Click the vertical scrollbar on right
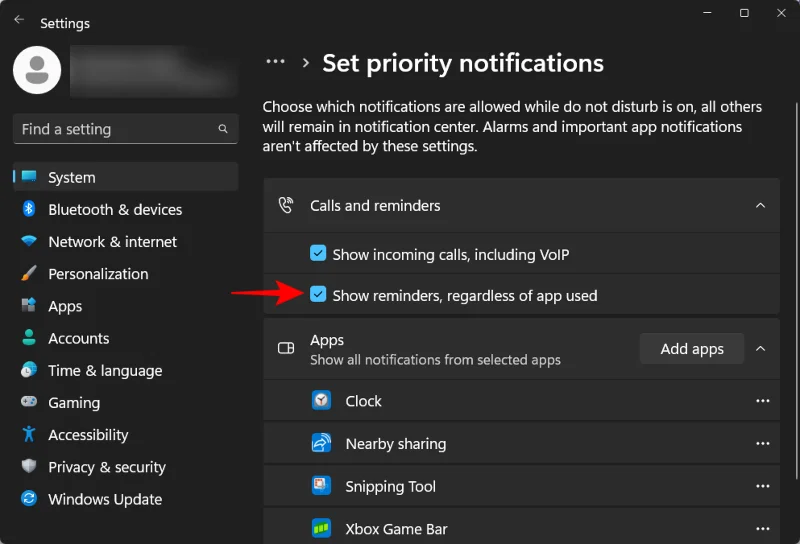 pos(796,291)
